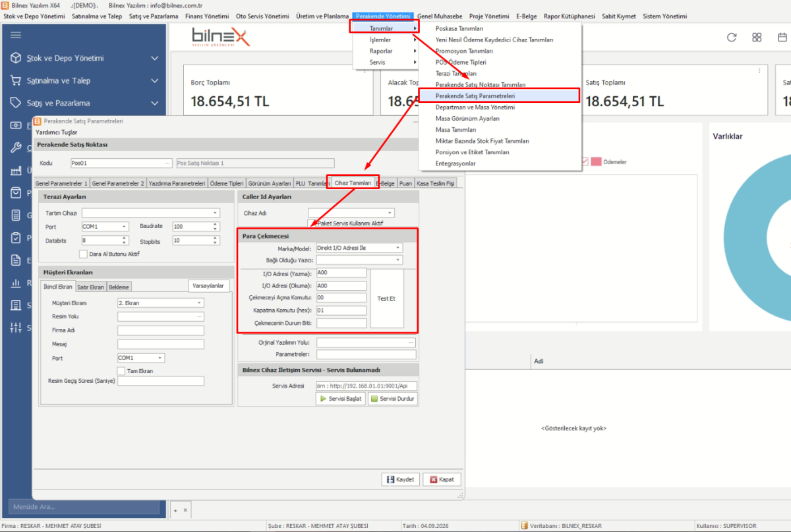The width and height of the screenshot is (791, 532).
Task: Open the dashboard grid layout icon
Action: pyautogui.click(x=757, y=38)
